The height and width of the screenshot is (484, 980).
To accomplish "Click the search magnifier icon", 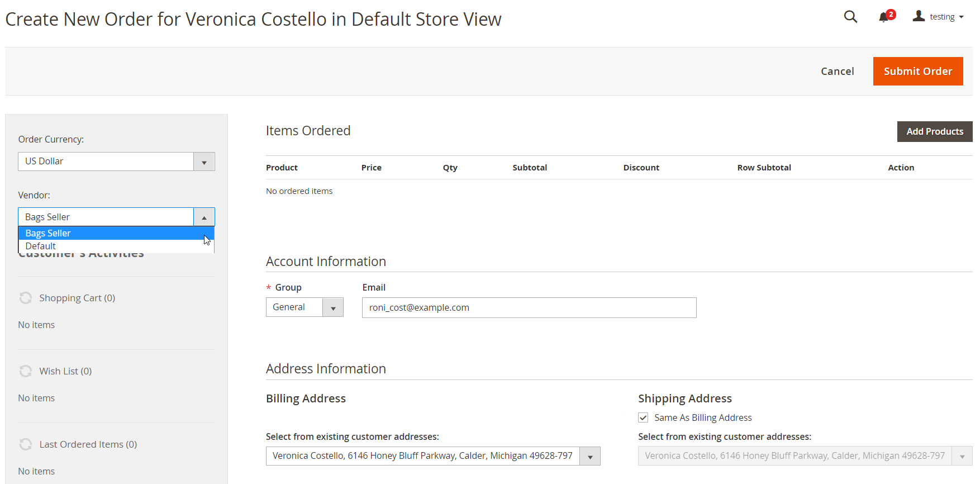I will pyautogui.click(x=850, y=17).
